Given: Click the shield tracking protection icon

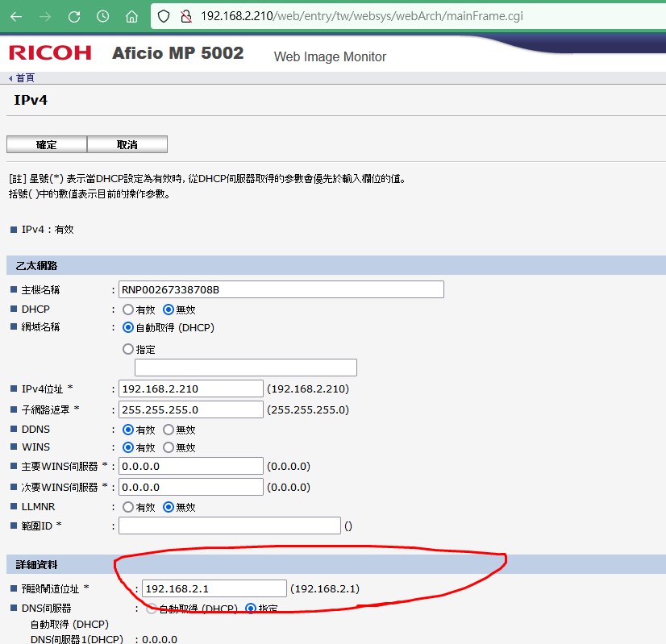Looking at the screenshot, I should (164, 16).
